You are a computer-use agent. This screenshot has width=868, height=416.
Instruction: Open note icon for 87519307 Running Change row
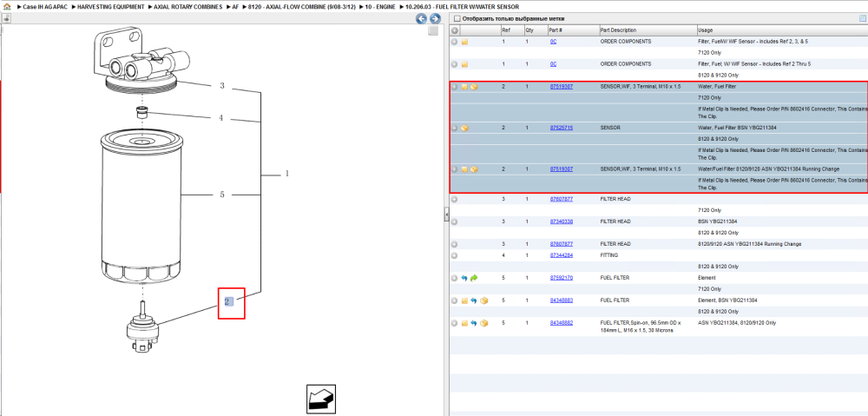464,169
